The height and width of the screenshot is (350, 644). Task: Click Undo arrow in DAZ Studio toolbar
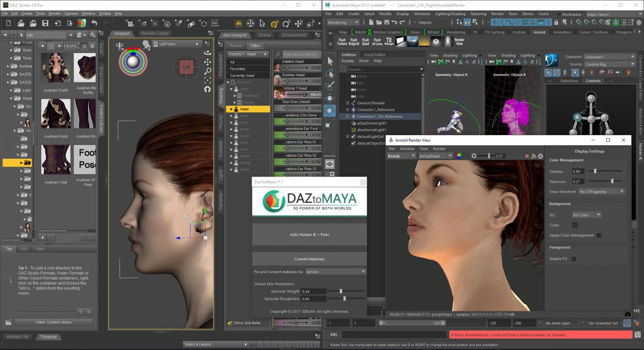click(94, 23)
